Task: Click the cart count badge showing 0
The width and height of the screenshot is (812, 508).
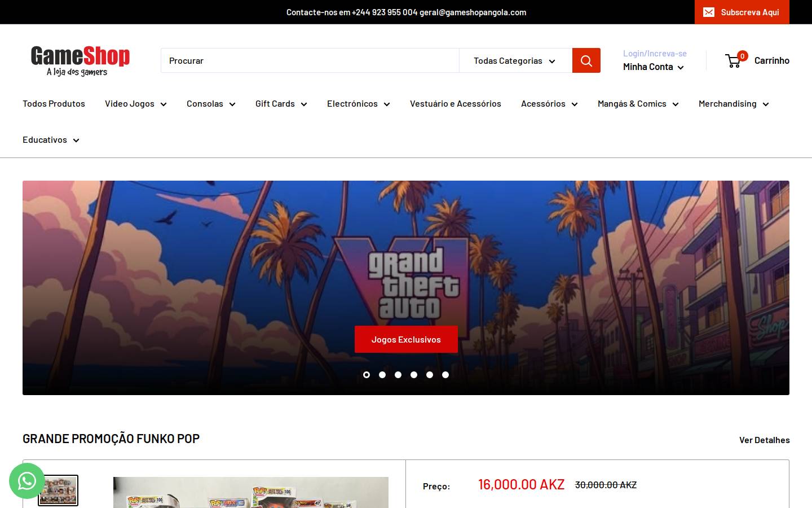Action: click(x=743, y=56)
